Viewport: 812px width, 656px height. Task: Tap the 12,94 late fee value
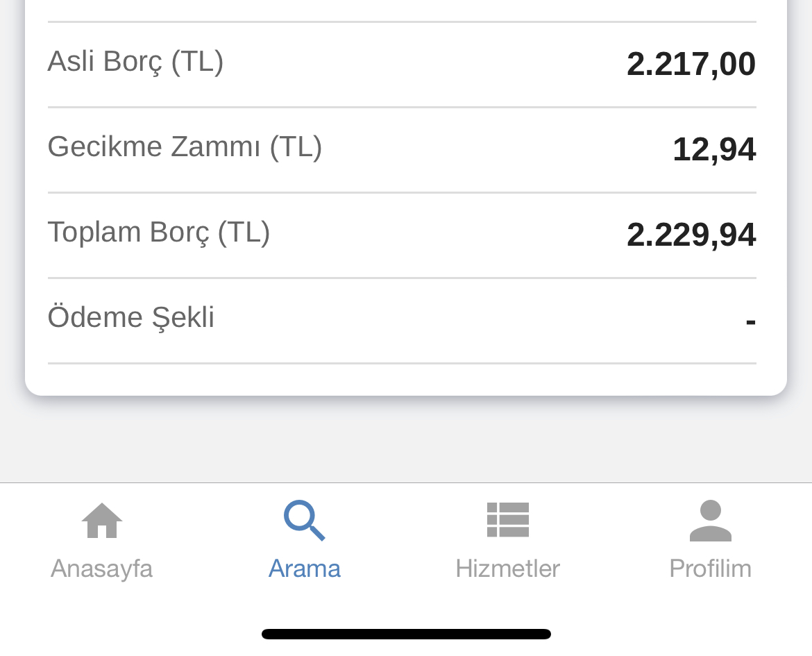pyautogui.click(x=714, y=150)
